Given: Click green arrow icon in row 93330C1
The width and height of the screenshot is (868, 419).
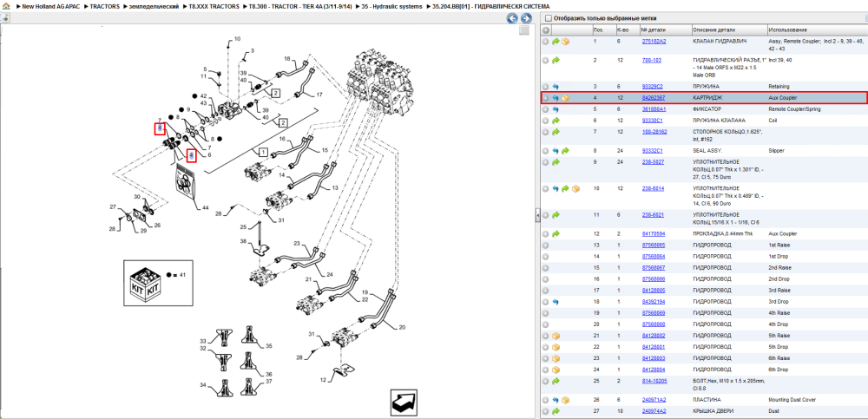Looking at the screenshot, I should click(x=556, y=120).
